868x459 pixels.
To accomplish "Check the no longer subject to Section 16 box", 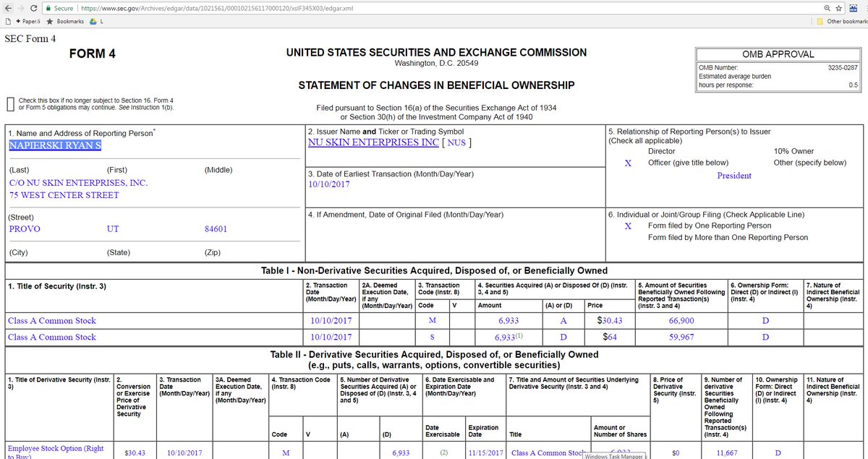I will click(9, 103).
